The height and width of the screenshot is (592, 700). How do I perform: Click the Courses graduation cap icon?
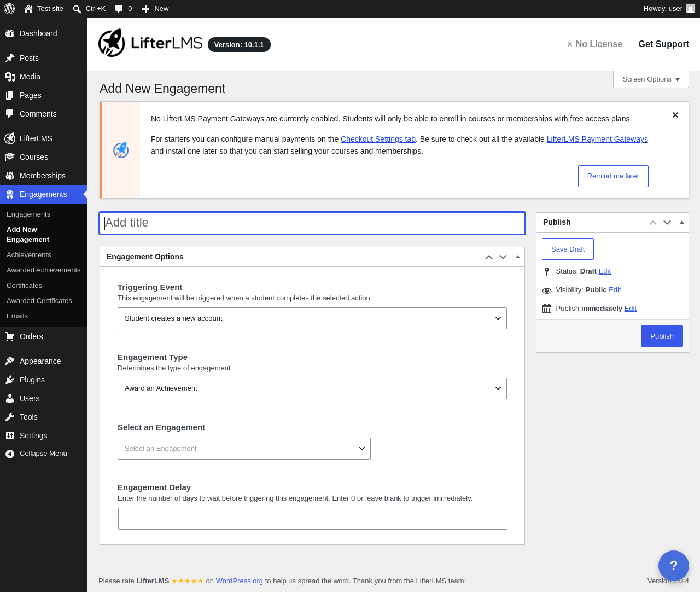click(x=10, y=157)
